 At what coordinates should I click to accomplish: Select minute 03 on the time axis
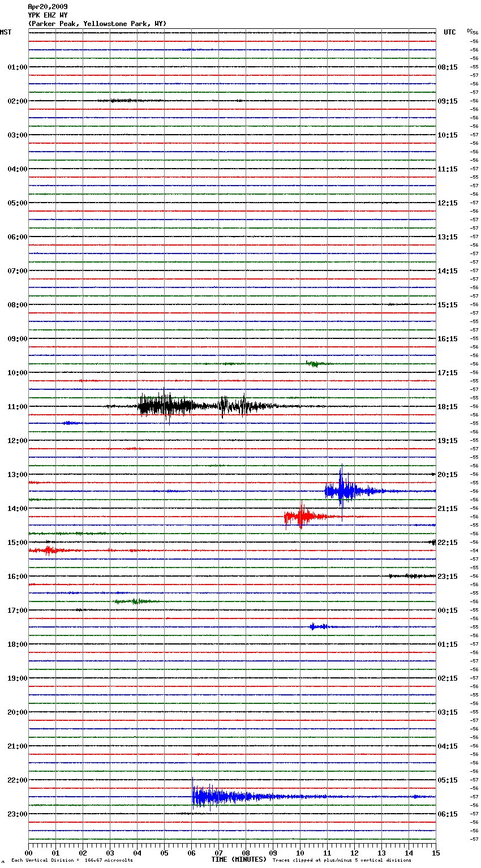tap(110, 853)
